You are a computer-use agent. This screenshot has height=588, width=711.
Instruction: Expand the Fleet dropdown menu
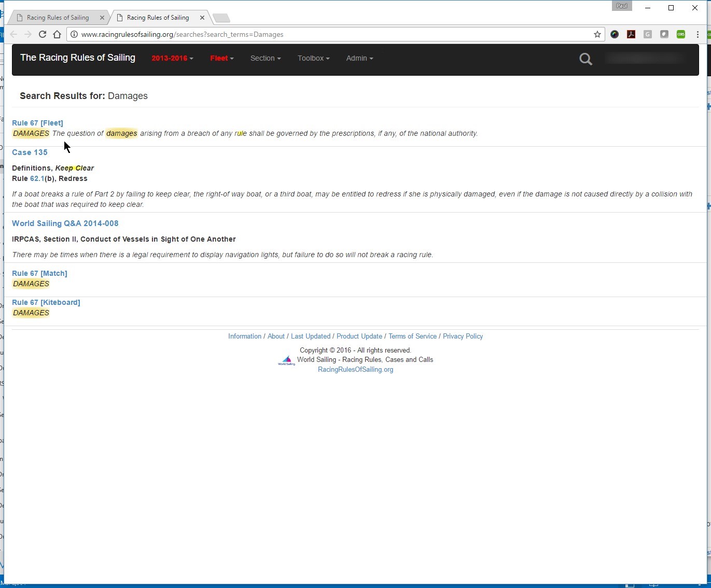click(x=222, y=58)
